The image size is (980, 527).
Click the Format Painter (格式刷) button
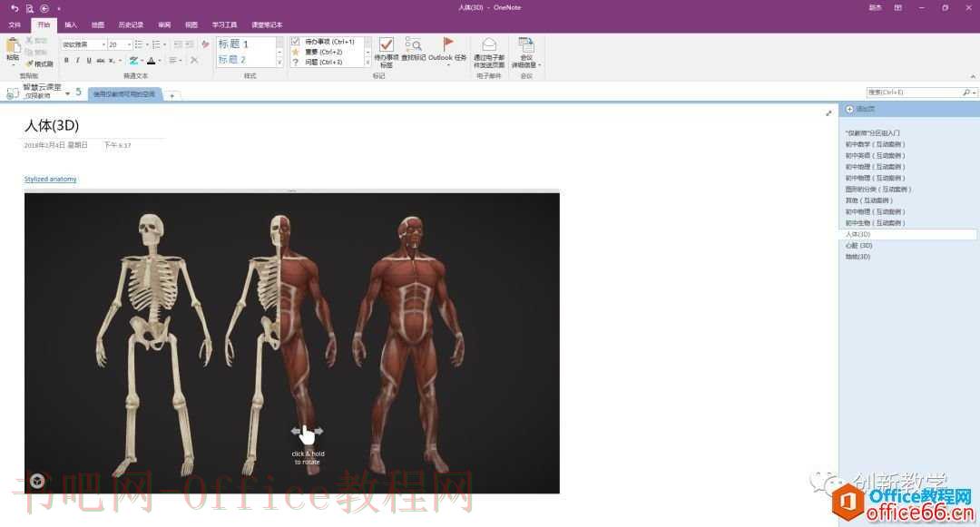pos(39,63)
